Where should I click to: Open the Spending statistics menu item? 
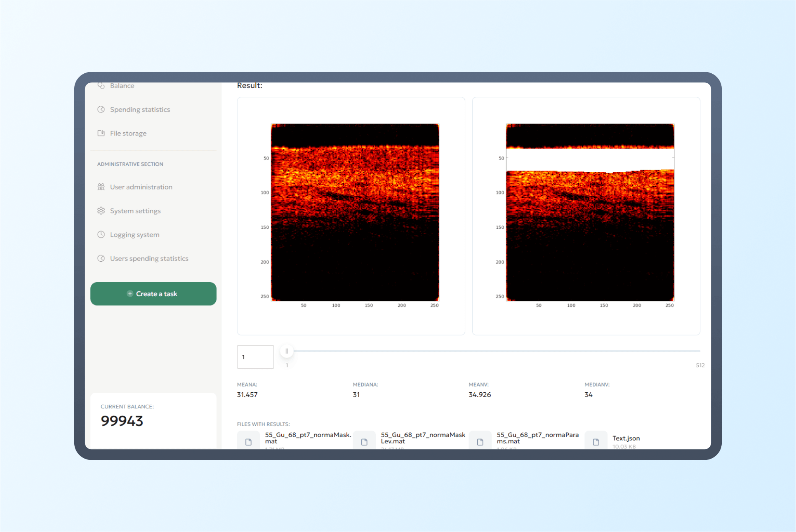click(140, 110)
